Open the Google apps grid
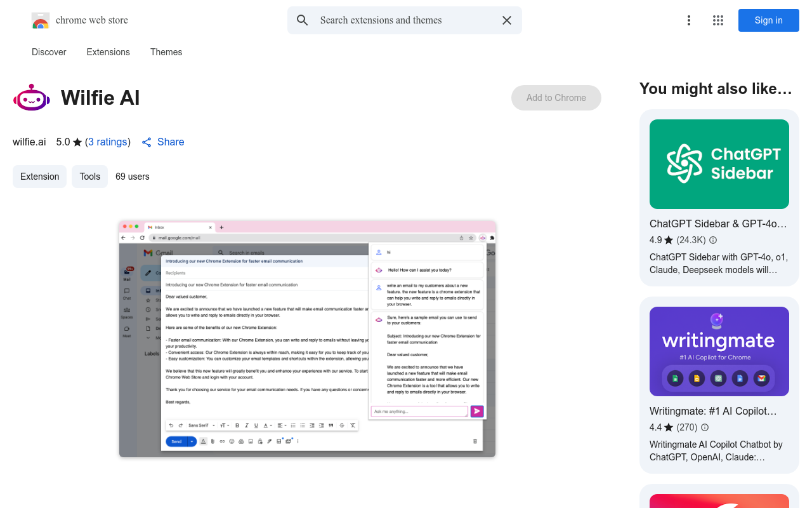Image resolution: width=812 pixels, height=508 pixels. (718, 20)
